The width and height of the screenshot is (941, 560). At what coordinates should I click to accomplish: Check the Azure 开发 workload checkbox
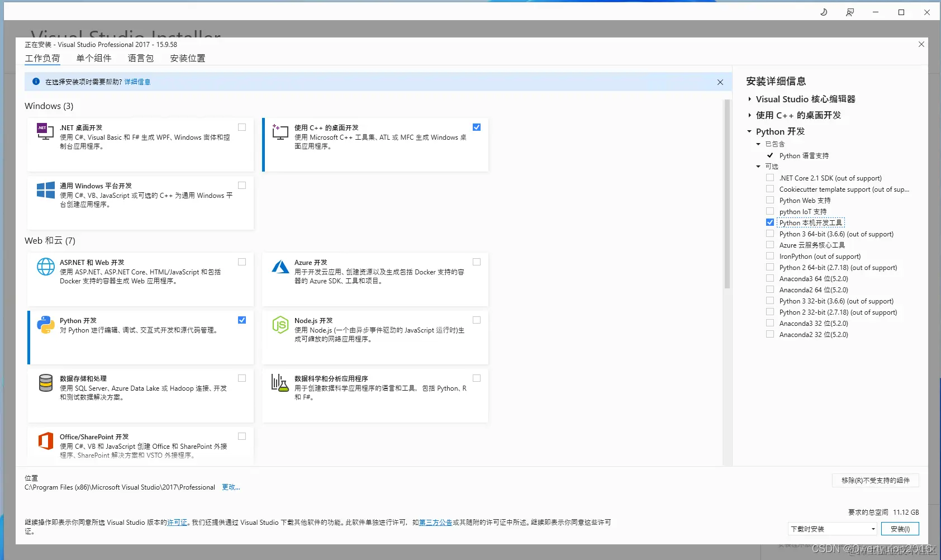[477, 262]
